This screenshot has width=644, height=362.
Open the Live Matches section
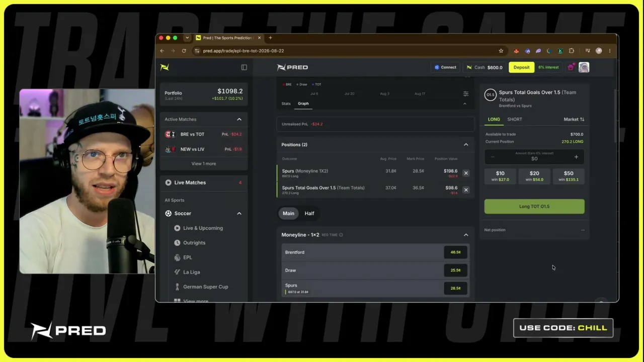204,183
